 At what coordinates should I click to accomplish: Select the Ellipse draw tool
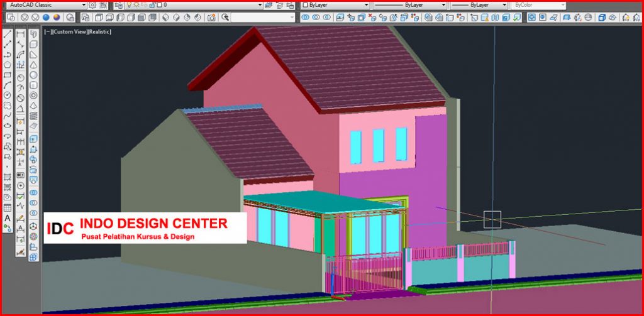tap(8, 126)
